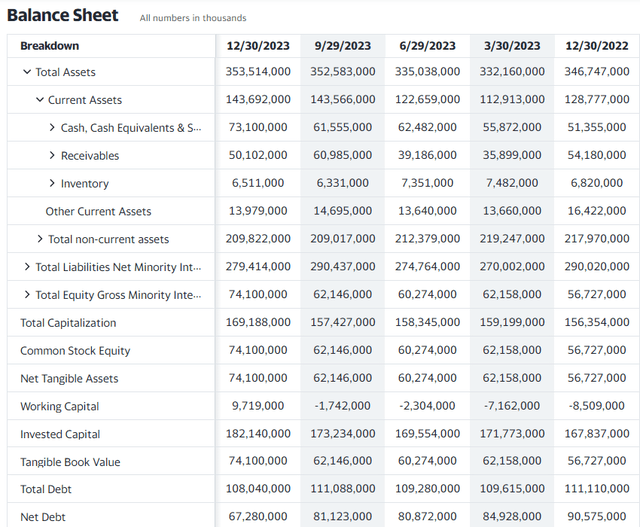The width and height of the screenshot is (640, 527).
Task: Collapse the Total Assets row
Action: [x=27, y=72]
